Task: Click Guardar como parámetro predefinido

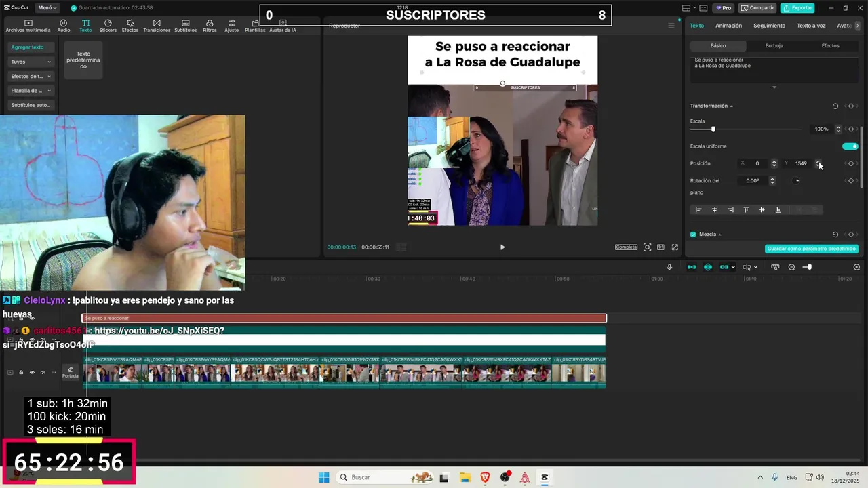Action: pos(812,249)
